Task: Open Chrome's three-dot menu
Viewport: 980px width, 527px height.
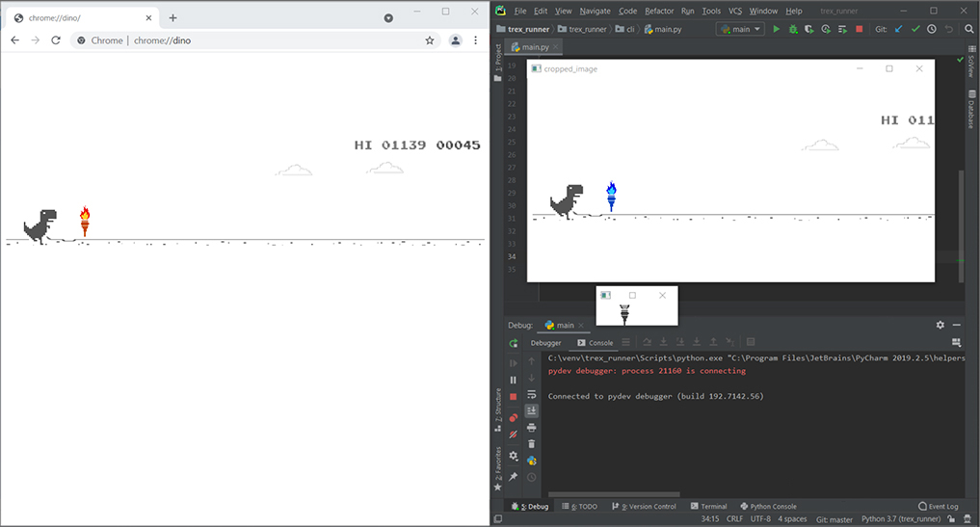Action: (x=476, y=40)
